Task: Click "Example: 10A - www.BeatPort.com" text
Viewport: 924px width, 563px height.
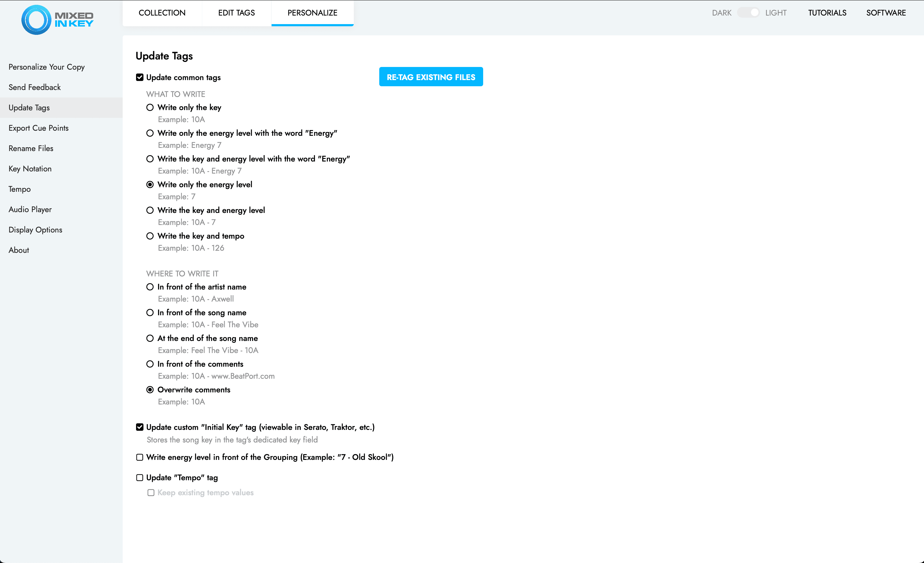Action: click(x=216, y=376)
